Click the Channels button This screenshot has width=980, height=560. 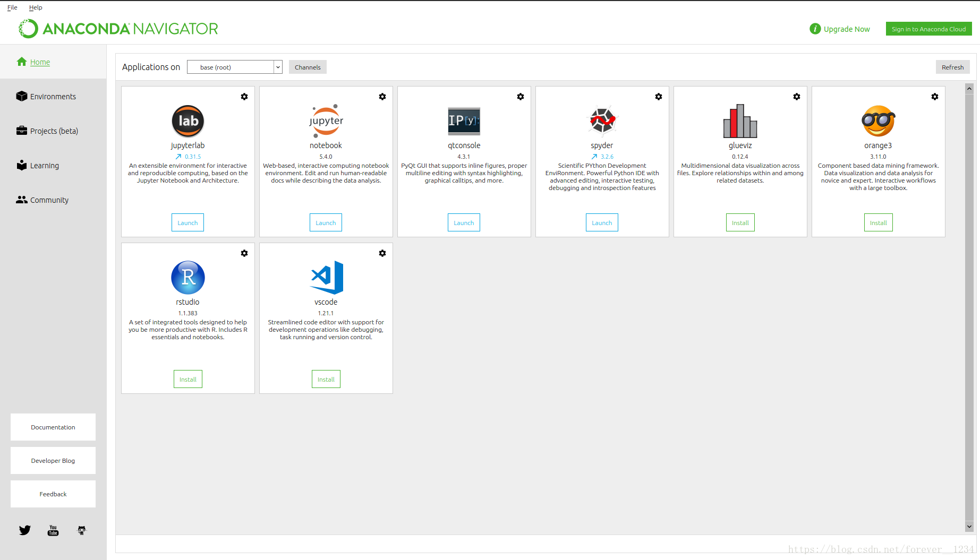(x=308, y=67)
